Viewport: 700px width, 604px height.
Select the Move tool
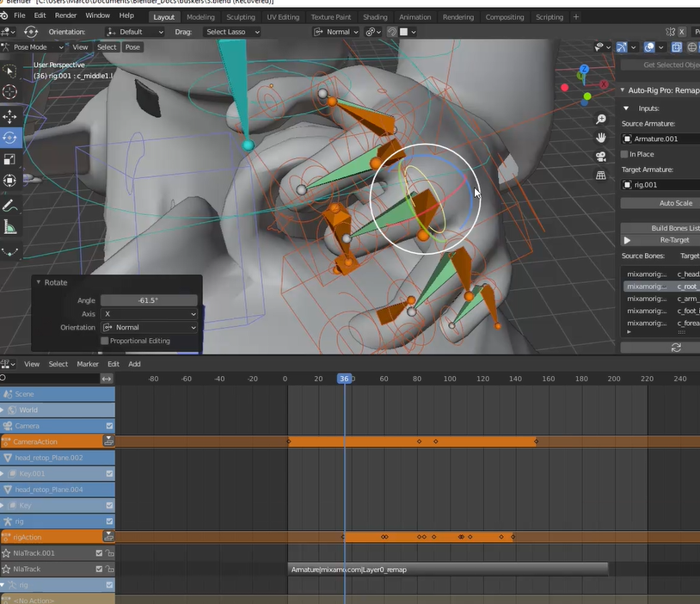pyautogui.click(x=10, y=115)
